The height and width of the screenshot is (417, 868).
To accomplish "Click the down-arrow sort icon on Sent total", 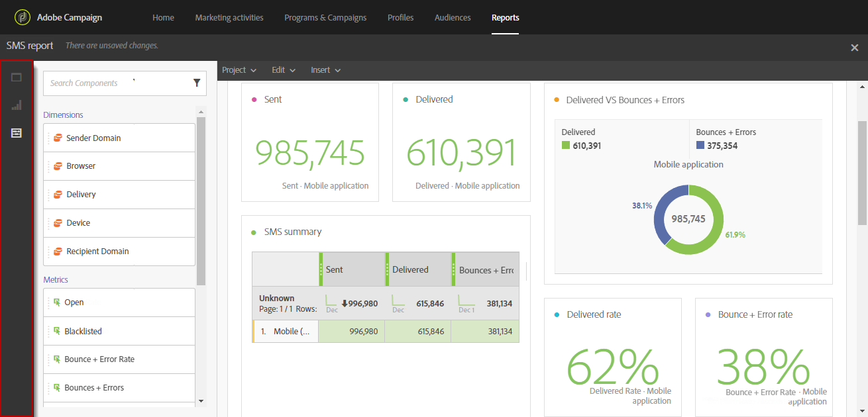I will pos(345,303).
